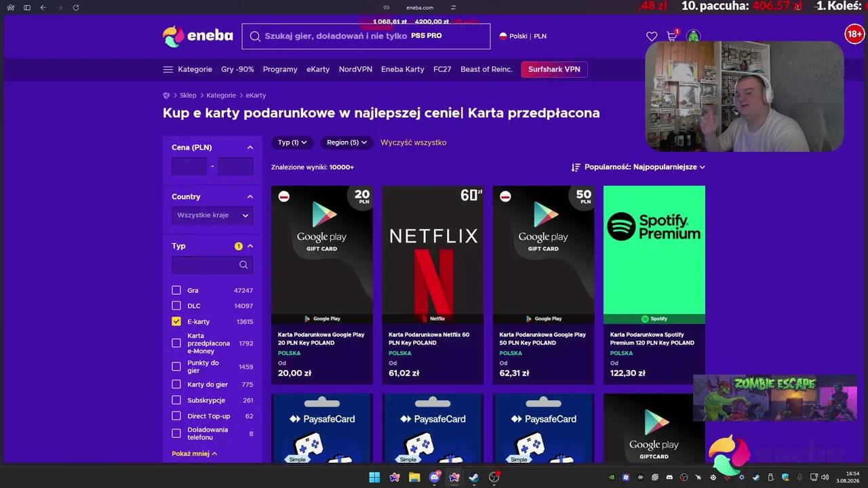Check the Gra type filter

click(176, 290)
